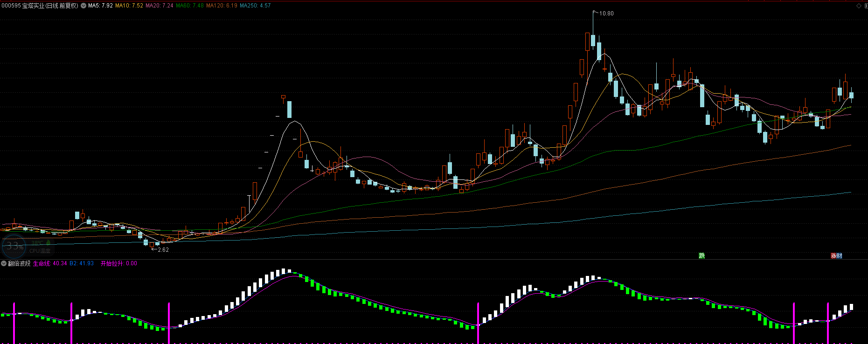The height and width of the screenshot is (344, 868).
Task: Click the diamond icon at the chart's top-right corner
Action: point(859,6)
